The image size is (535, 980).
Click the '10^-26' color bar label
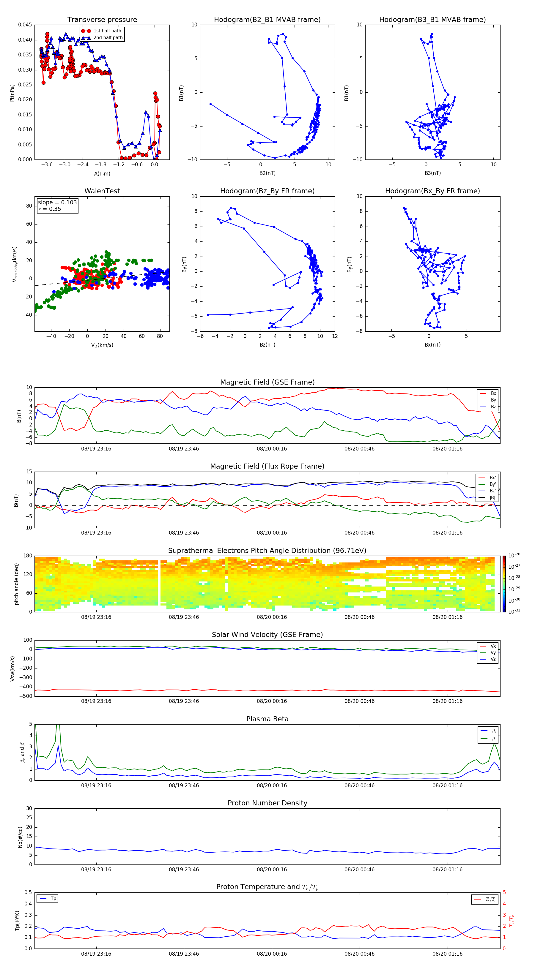pyautogui.click(x=514, y=555)
